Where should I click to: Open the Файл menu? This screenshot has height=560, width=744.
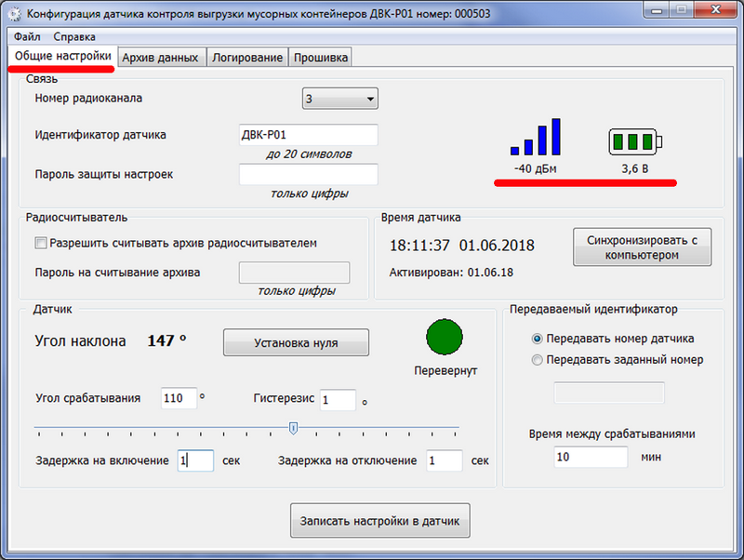tap(27, 36)
